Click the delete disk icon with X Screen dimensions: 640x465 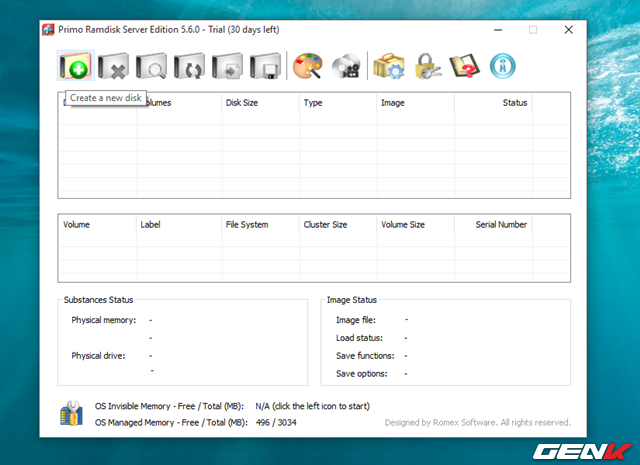pos(113,66)
